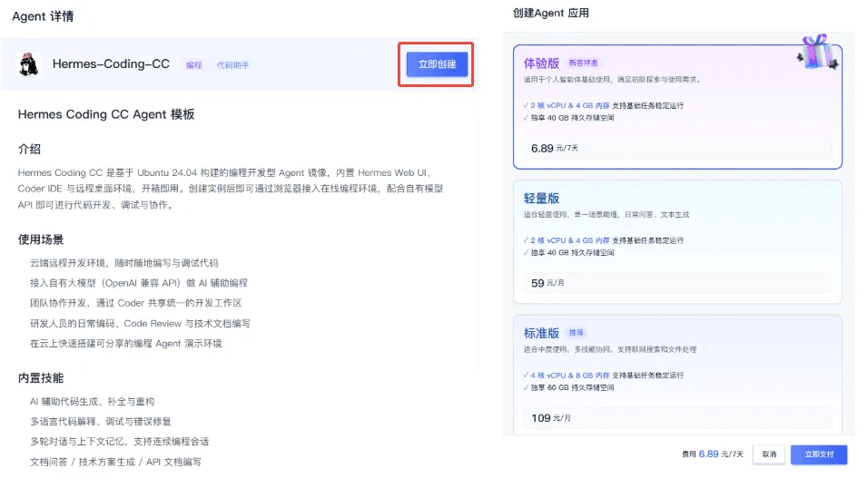The height and width of the screenshot is (488, 868).
Task: Click the 创建Agent 应用 dialog title
Action: (x=551, y=14)
